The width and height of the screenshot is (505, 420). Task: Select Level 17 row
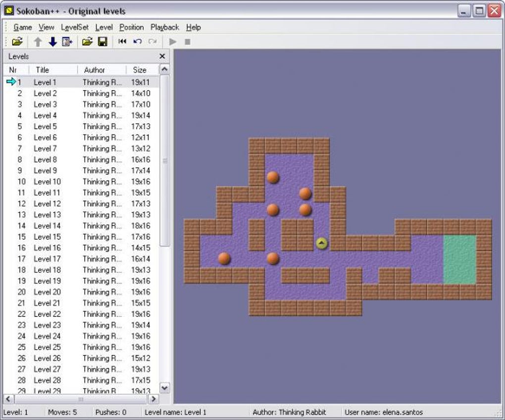click(x=81, y=259)
